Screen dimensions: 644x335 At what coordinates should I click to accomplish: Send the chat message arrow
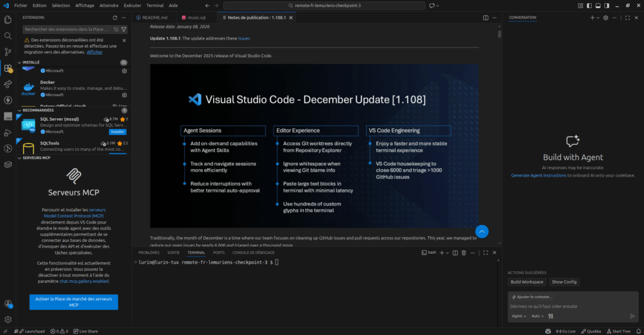point(633,316)
